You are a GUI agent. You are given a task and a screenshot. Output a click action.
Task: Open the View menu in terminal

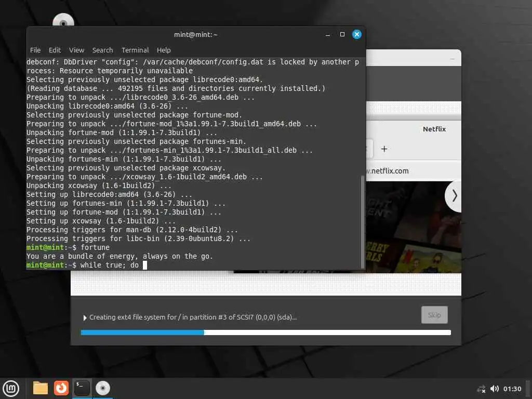77,50
